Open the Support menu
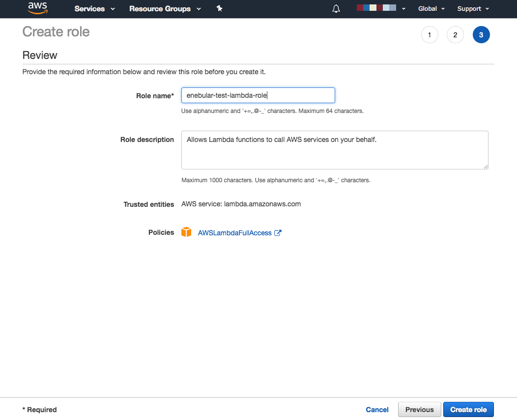The width and height of the screenshot is (517, 420). [x=473, y=9]
